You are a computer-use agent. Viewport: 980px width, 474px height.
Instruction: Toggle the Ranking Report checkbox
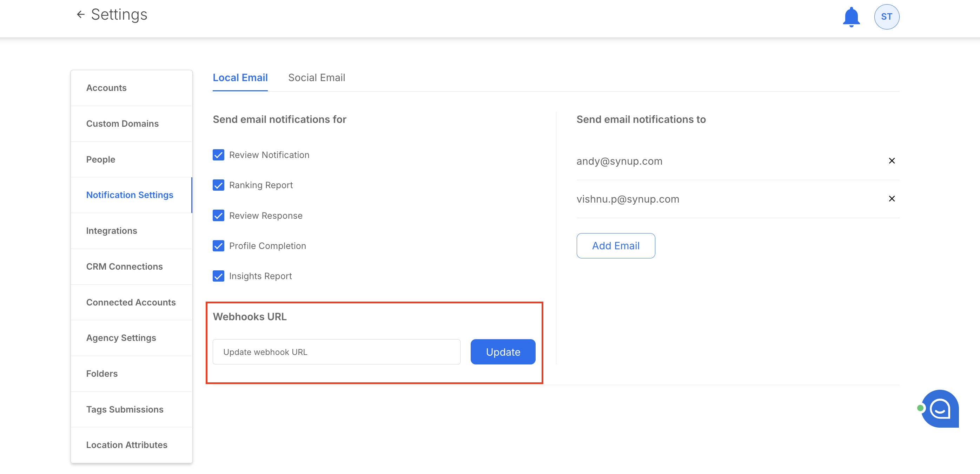point(218,185)
